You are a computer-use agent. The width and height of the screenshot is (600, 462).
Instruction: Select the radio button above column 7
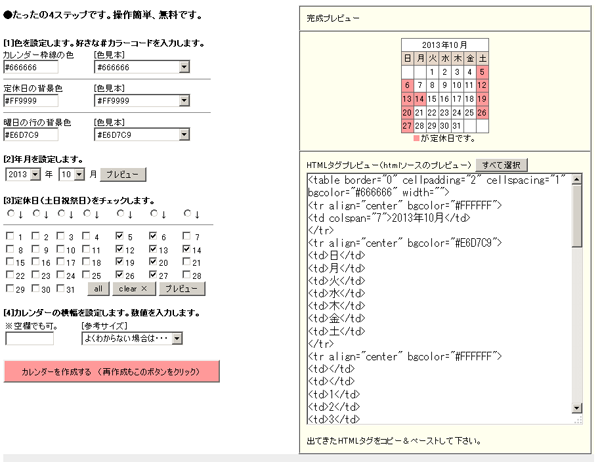(187, 213)
